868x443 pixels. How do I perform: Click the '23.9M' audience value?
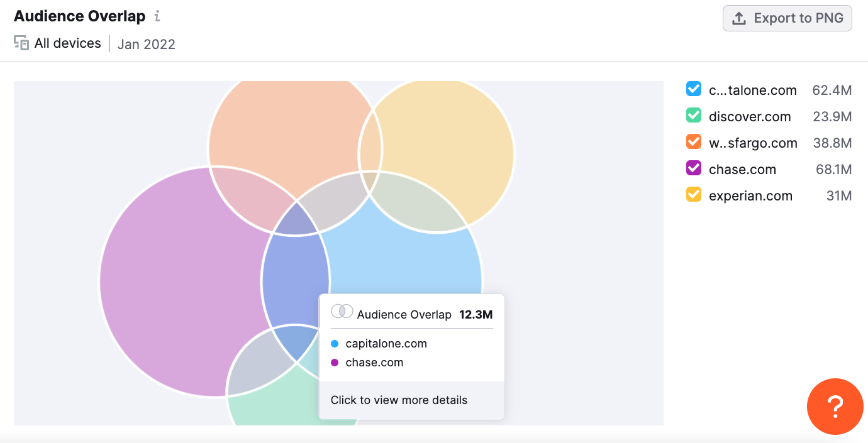[832, 117]
